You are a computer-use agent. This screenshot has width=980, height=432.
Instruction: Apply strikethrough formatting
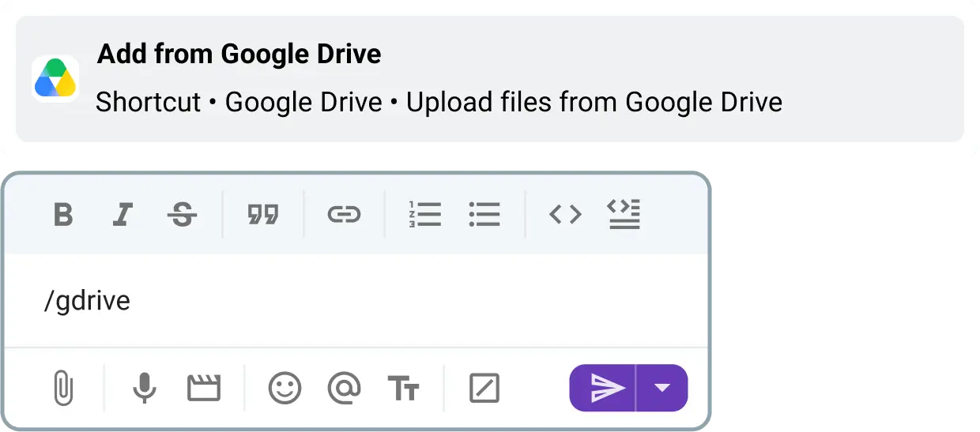183,214
